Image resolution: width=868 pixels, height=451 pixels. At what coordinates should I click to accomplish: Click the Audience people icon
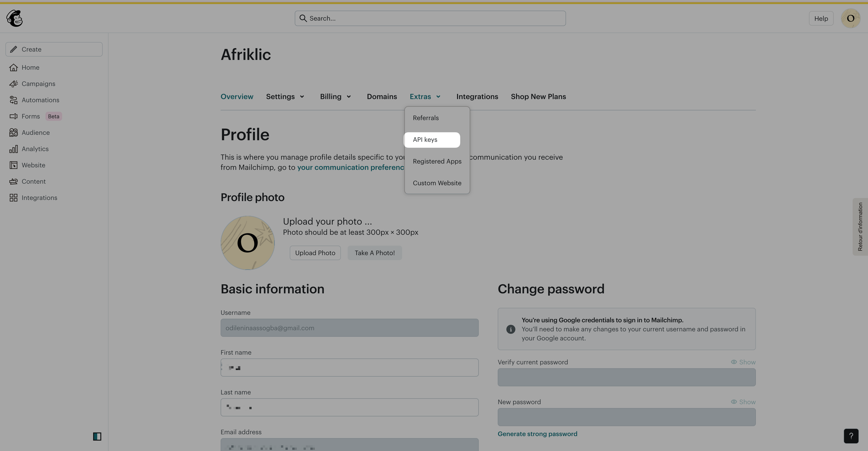[x=14, y=133]
